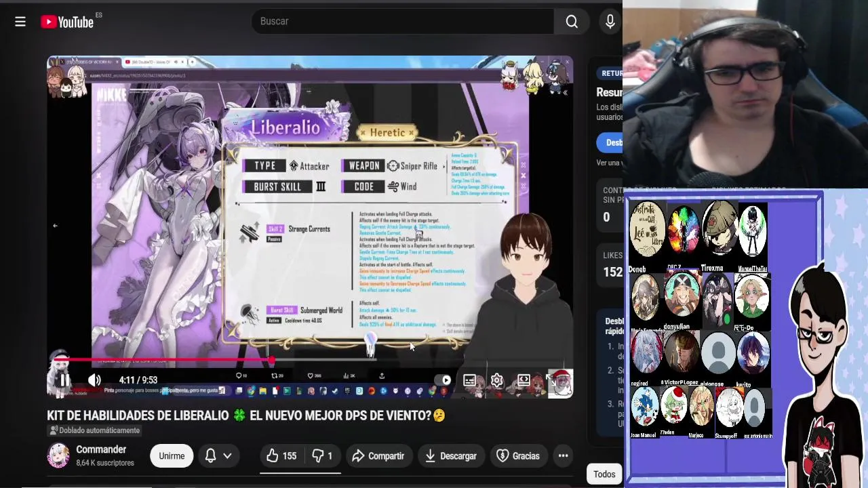
Task: Click the 4:11 / 9:53 time display
Action: point(138,380)
